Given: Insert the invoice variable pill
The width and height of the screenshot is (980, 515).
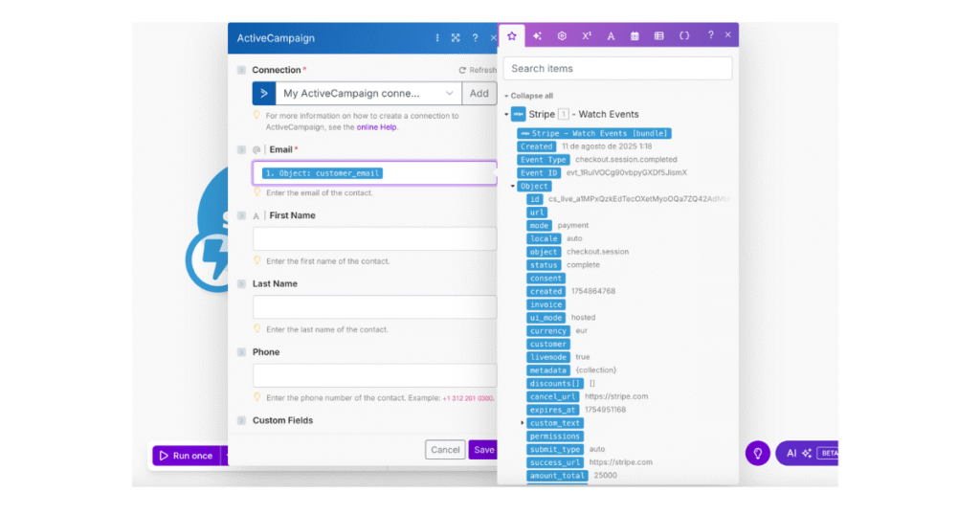Looking at the screenshot, I should coord(546,304).
